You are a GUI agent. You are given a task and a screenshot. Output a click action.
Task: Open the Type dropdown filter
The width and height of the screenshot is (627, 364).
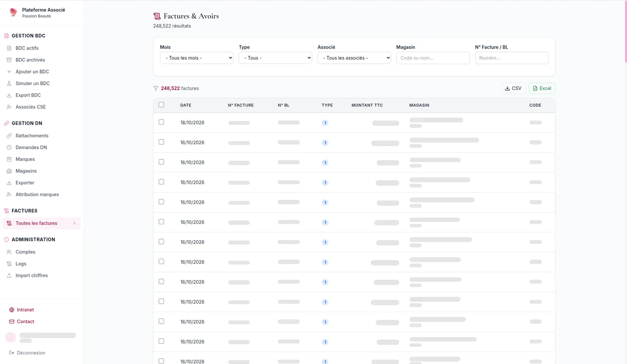point(275,58)
